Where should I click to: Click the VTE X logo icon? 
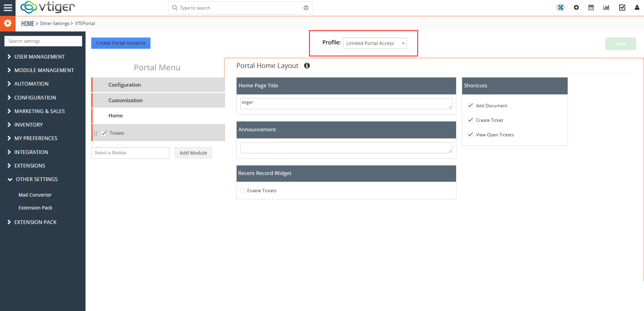(x=560, y=7)
